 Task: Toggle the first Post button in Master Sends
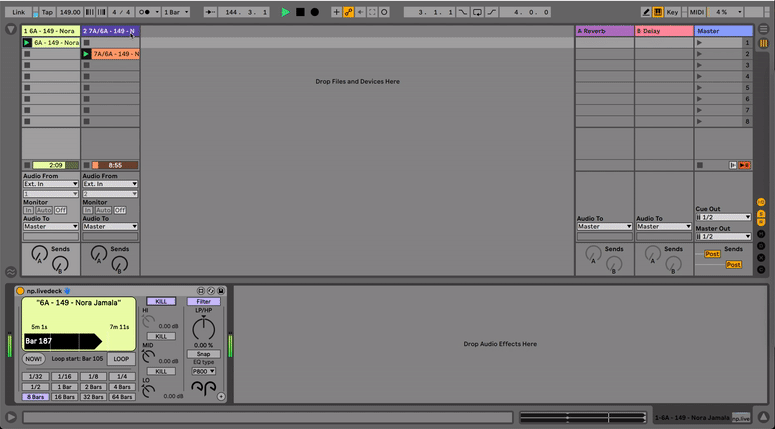click(712, 254)
